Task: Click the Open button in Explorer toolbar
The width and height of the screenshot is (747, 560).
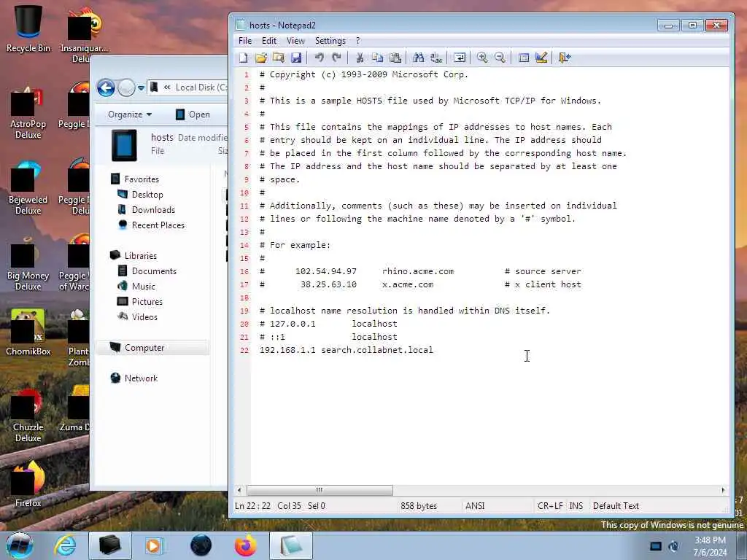Action: (193, 114)
